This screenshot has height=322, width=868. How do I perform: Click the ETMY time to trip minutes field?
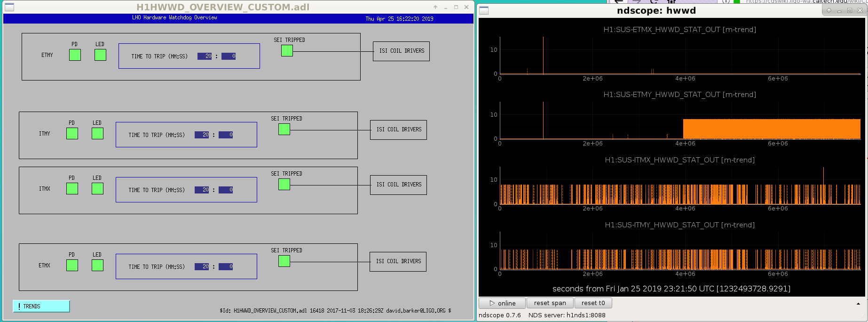click(x=205, y=56)
